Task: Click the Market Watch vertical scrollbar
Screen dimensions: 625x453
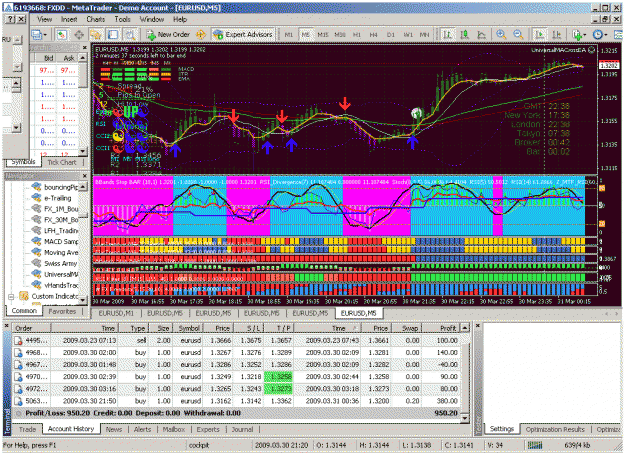Action: click(x=83, y=104)
